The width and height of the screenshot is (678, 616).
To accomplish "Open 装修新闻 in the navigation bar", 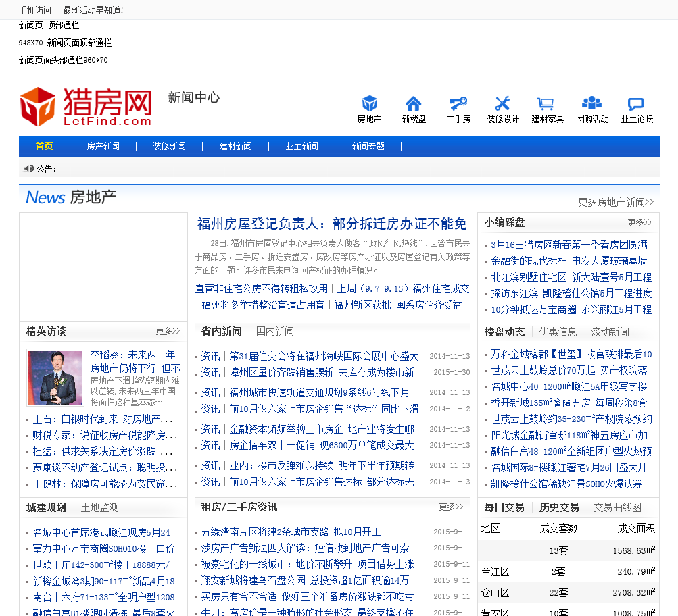I will [169, 146].
